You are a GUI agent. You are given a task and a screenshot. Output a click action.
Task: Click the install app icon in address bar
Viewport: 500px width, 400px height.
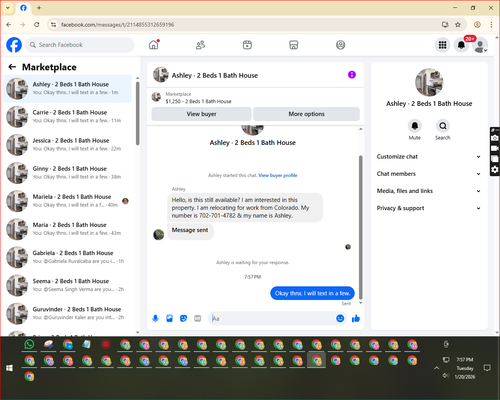pos(445,24)
